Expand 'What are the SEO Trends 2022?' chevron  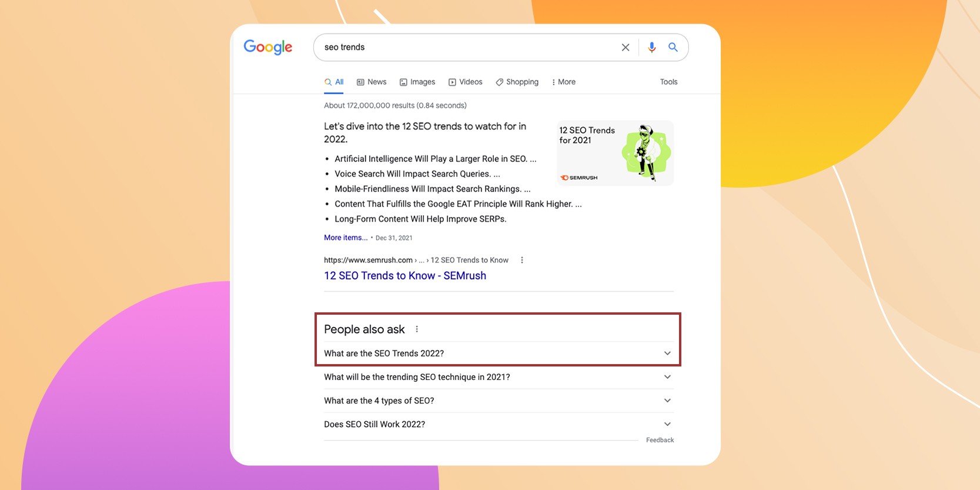[x=667, y=354]
